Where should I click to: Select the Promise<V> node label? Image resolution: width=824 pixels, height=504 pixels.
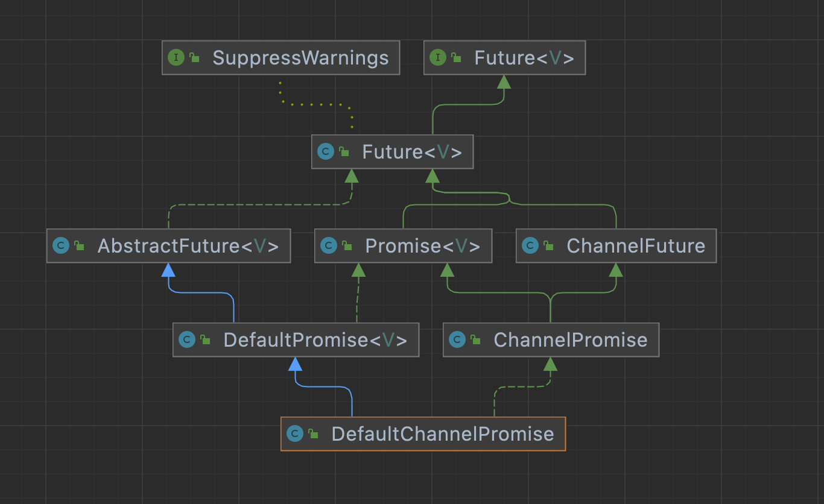coord(422,246)
